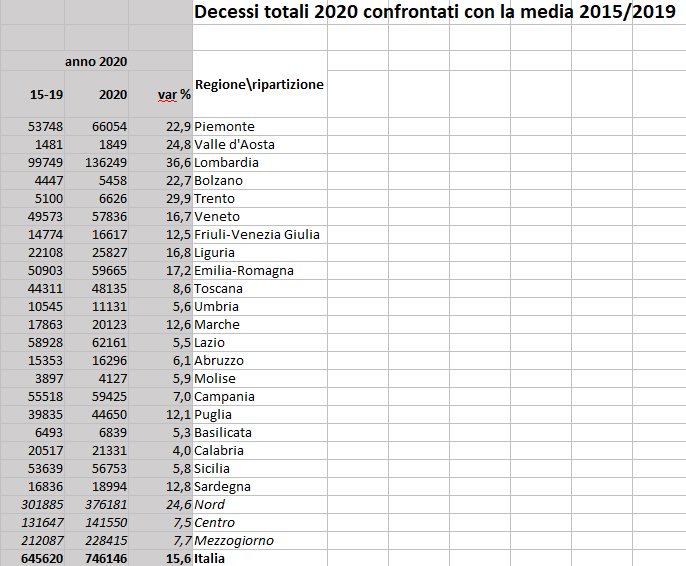Click the 'Regione\ripartizione' header cell
This screenshot has width=686, height=566.
pos(260,84)
